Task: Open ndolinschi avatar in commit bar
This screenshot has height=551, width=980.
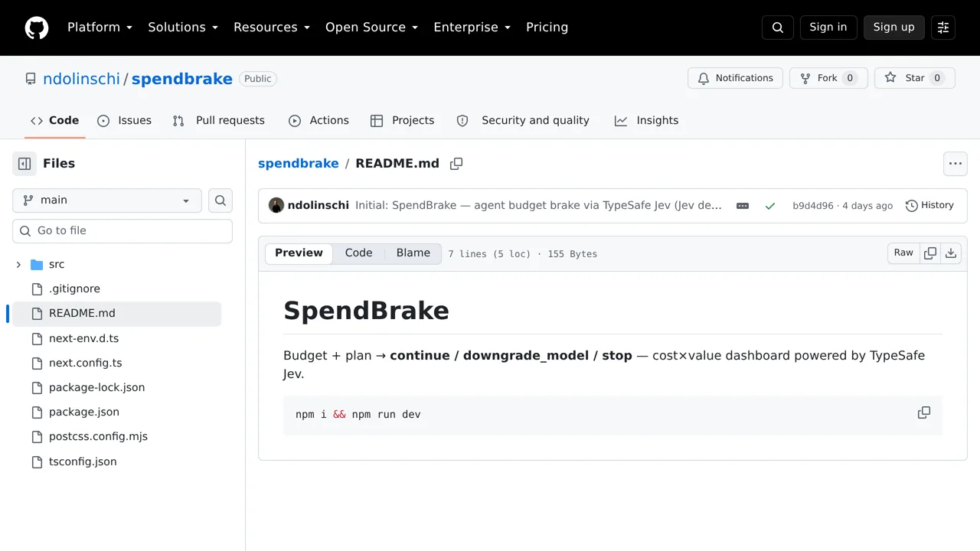Action: pyautogui.click(x=276, y=205)
